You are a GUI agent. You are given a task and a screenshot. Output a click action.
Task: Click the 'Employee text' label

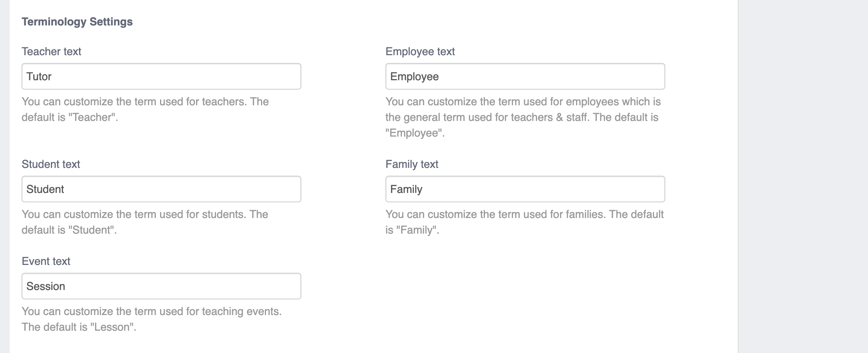[x=420, y=51]
